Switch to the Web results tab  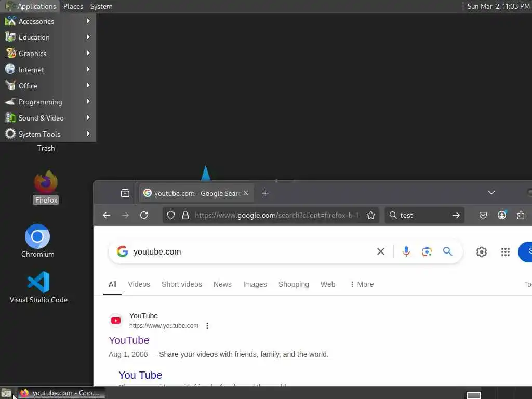328,284
